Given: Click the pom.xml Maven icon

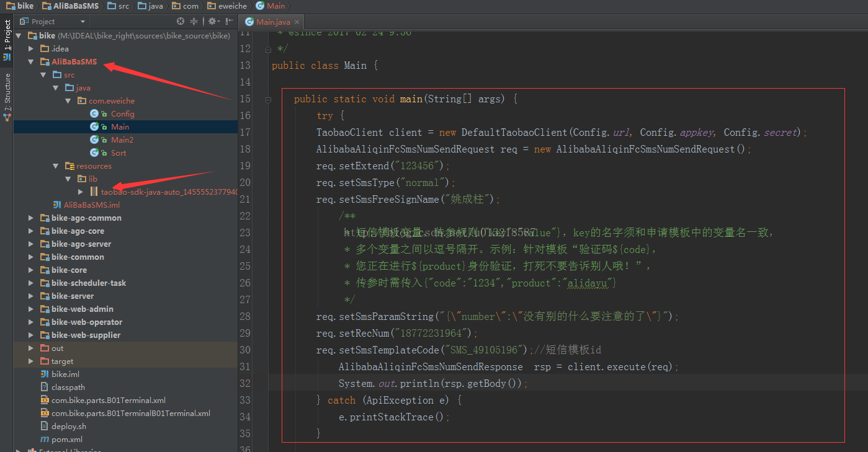Looking at the screenshot, I should [45, 439].
